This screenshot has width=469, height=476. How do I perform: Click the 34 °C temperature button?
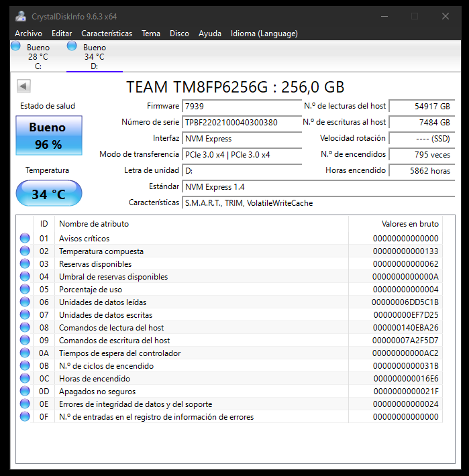49,193
